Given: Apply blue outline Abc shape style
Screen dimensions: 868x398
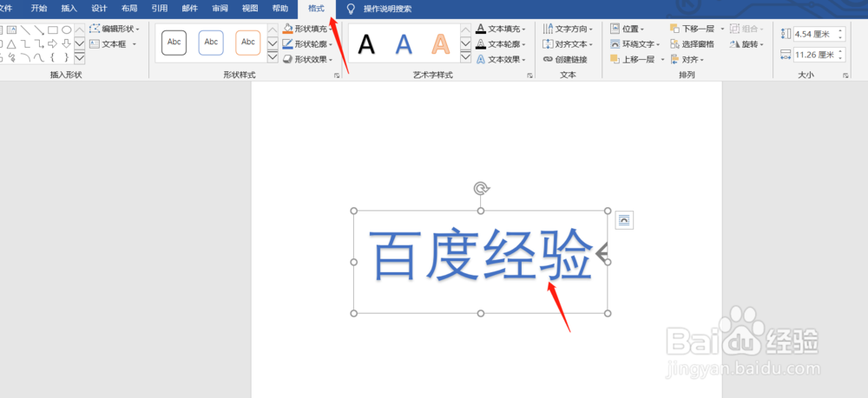Looking at the screenshot, I should tap(211, 42).
